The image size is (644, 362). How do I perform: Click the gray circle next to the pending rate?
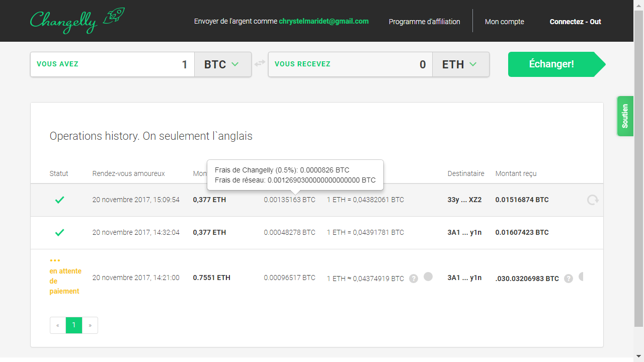coord(428,277)
